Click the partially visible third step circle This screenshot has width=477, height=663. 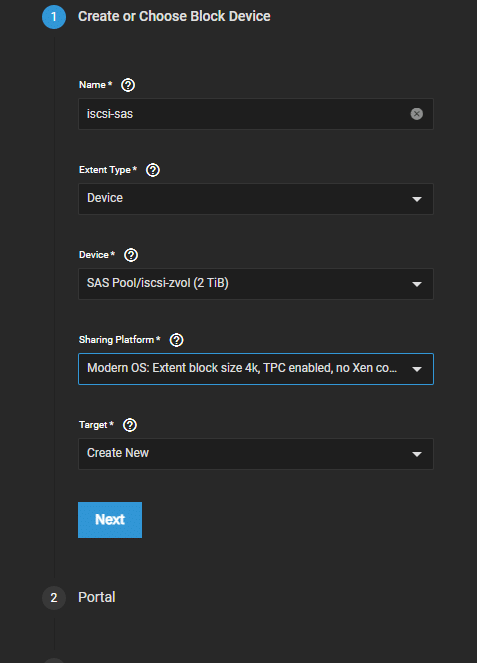[54, 660]
